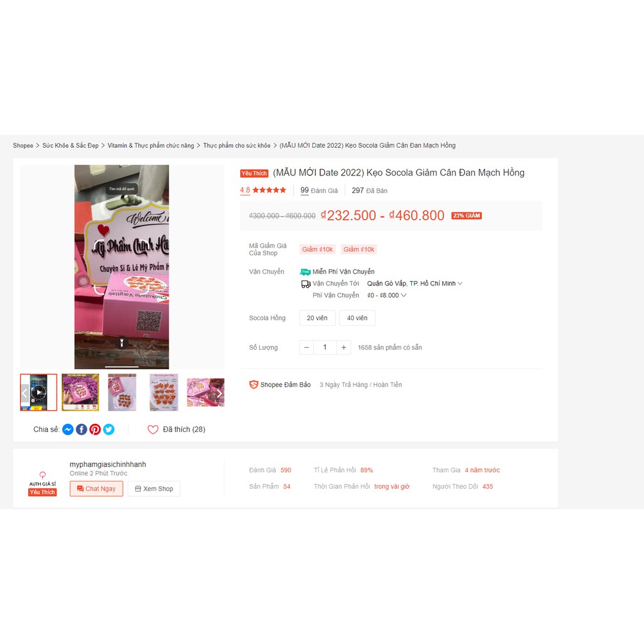Increase quantity with plus button
This screenshot has height=644, width=644.
pos(343,347)
